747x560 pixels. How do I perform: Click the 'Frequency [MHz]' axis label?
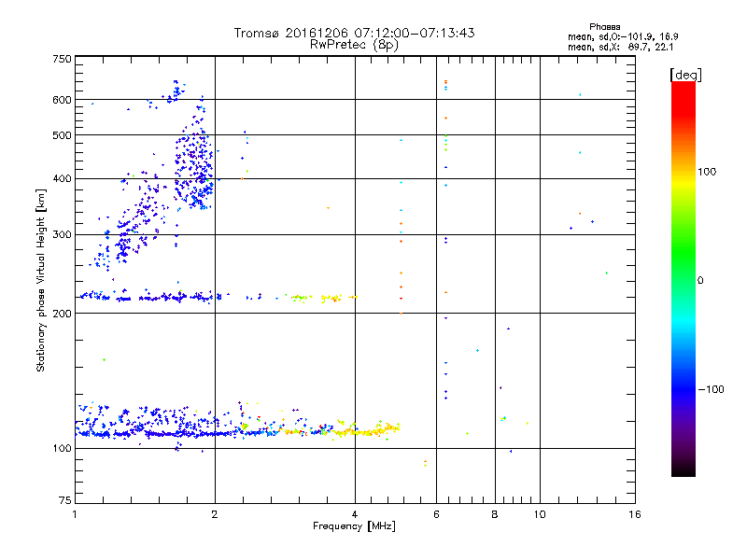[354, 526]
